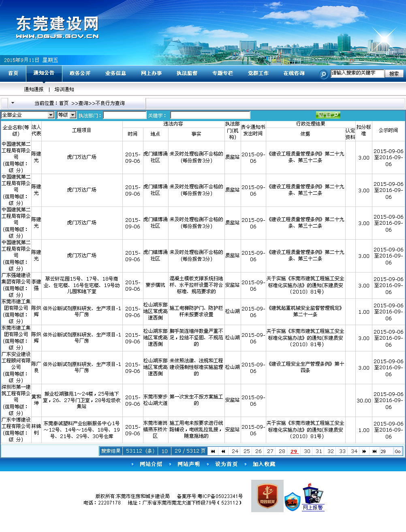406x532 pixels.
Task: Open 专题专栏 navigation tab
Action: [222, 73]
